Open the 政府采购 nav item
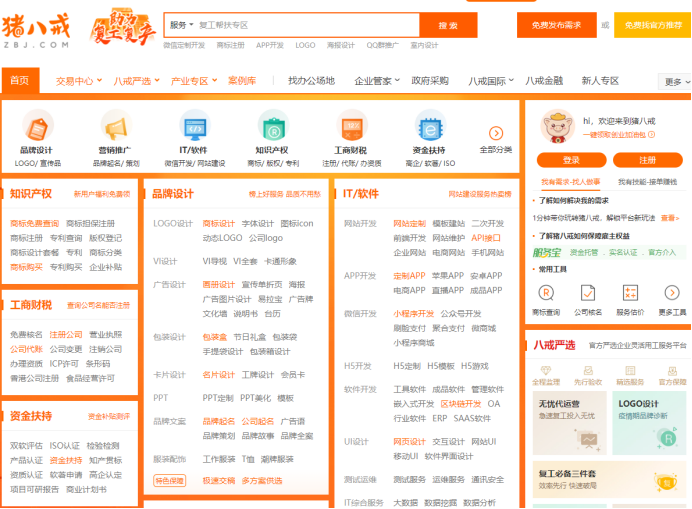This screenshot has width=692, height=509. (430, 81)
